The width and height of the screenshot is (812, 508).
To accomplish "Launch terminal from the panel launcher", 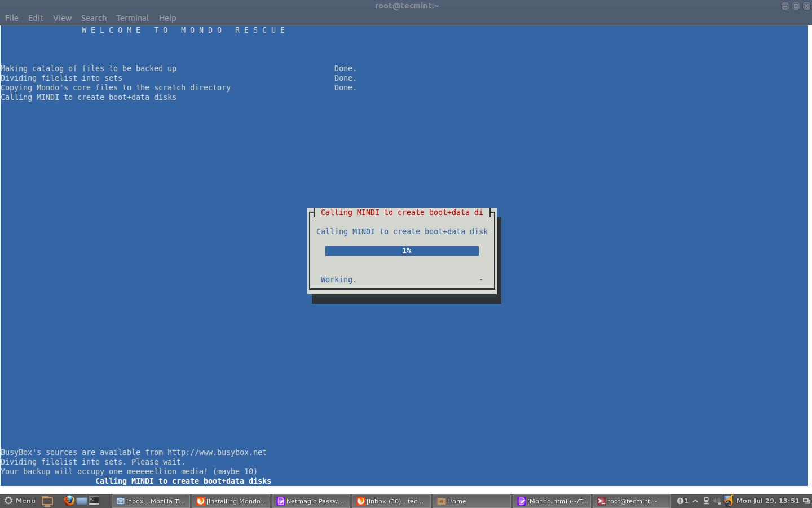I will 94,501.
